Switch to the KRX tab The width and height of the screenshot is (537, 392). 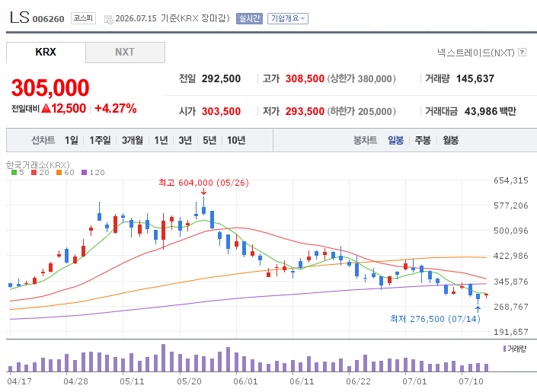46,52
